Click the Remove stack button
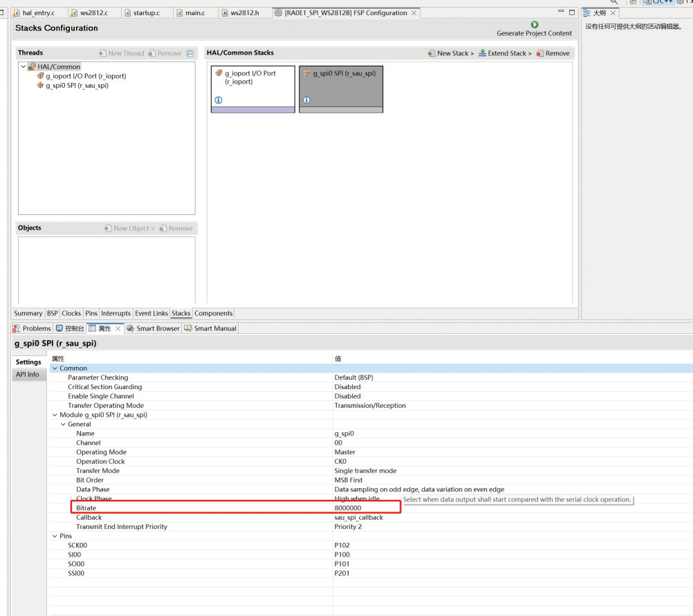 click(553, 53)
